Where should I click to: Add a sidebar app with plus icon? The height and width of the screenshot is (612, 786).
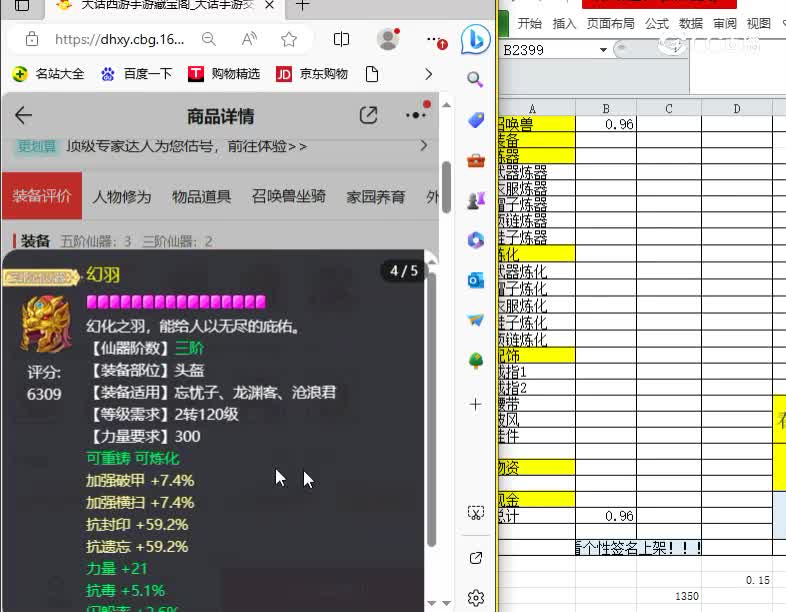click(476, 404)
